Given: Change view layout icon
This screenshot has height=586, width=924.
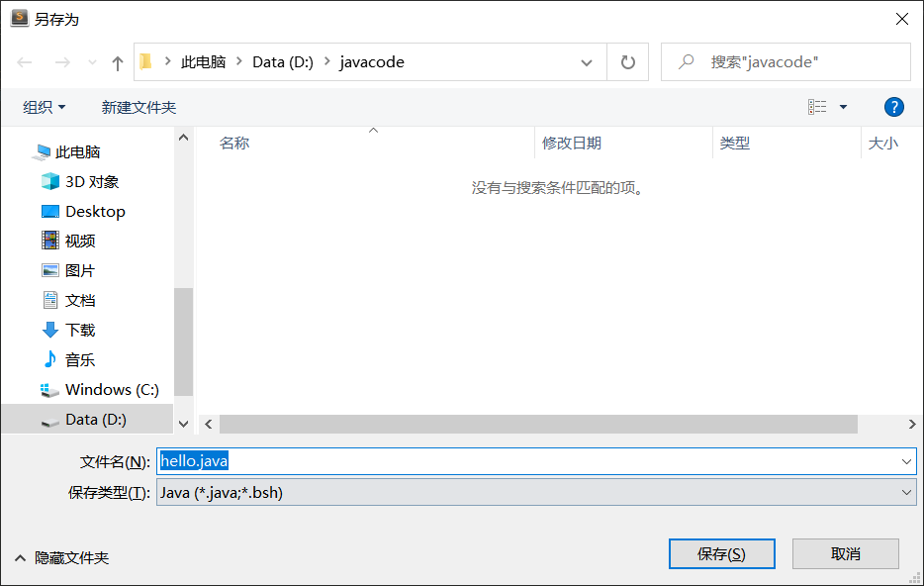Looking at the screenshot, I should pyautogui.click(x=817, y=107).
